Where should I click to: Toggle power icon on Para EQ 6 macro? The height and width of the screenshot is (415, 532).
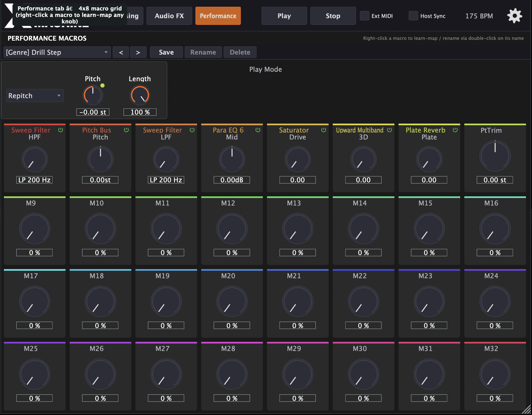pyautogui.click(x=258, y=130)
